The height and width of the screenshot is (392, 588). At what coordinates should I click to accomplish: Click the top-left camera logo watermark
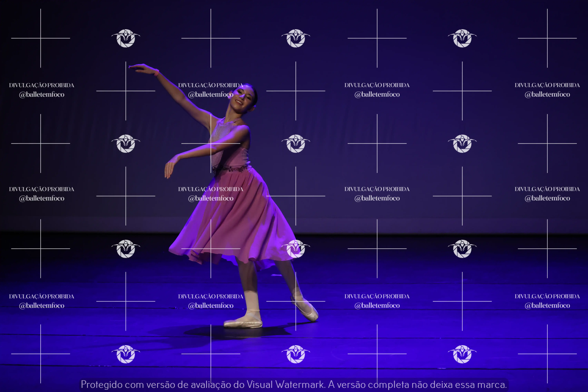[126, 38]
